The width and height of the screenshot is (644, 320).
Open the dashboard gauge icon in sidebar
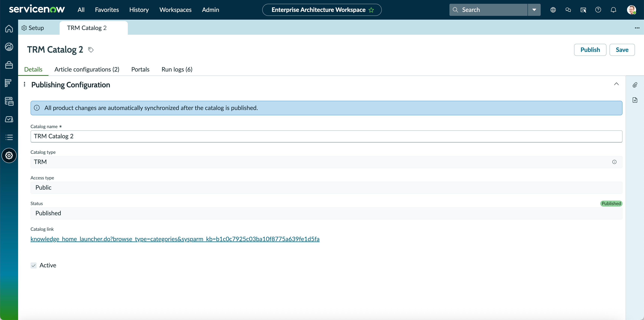point(9,47)
